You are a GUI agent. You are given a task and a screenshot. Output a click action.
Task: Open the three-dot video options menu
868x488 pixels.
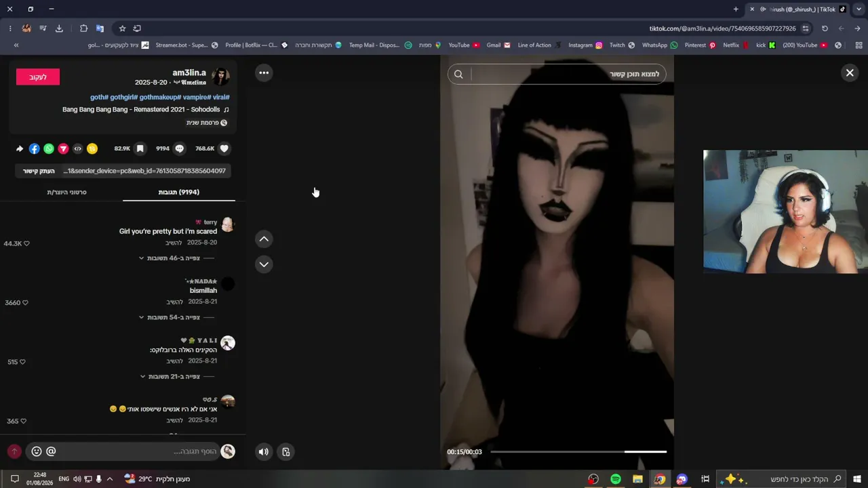coord(264,73)
